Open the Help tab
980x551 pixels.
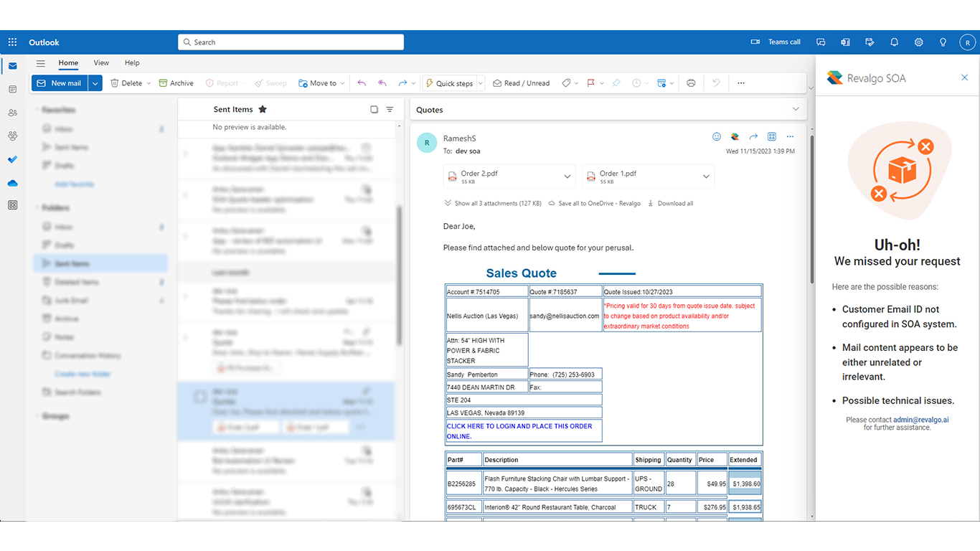click(132, 63)
